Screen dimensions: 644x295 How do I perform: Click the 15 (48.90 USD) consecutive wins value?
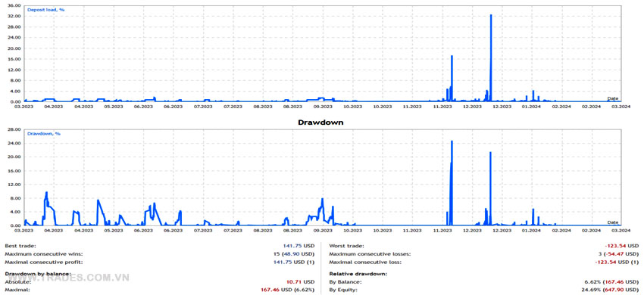(x=296, y=254)
